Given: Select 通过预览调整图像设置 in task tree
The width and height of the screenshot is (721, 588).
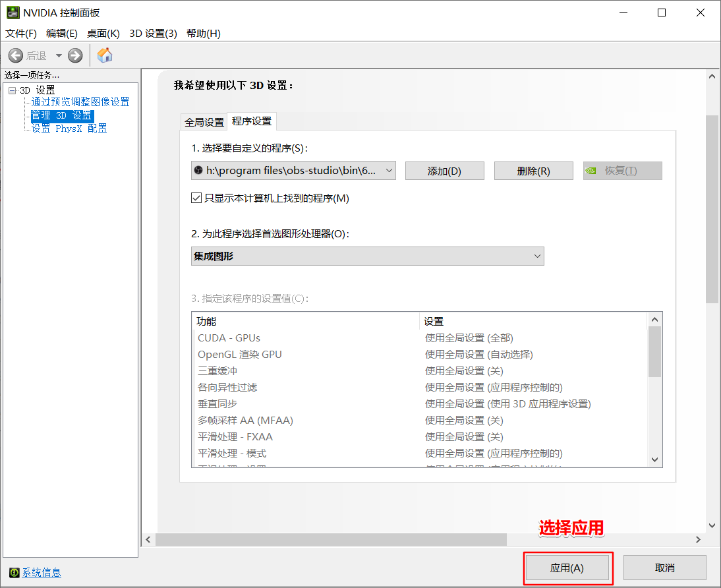Looking at the screenshot, I should [x=80, y=102].
